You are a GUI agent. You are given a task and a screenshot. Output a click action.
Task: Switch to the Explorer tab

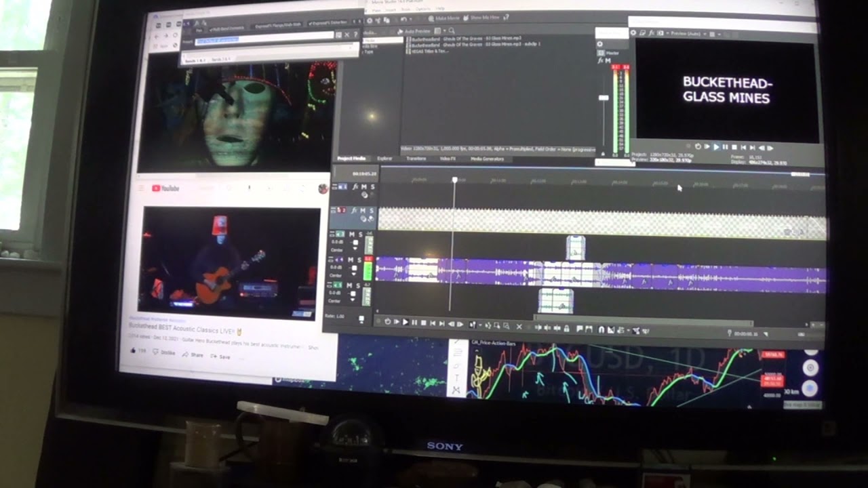384,159
